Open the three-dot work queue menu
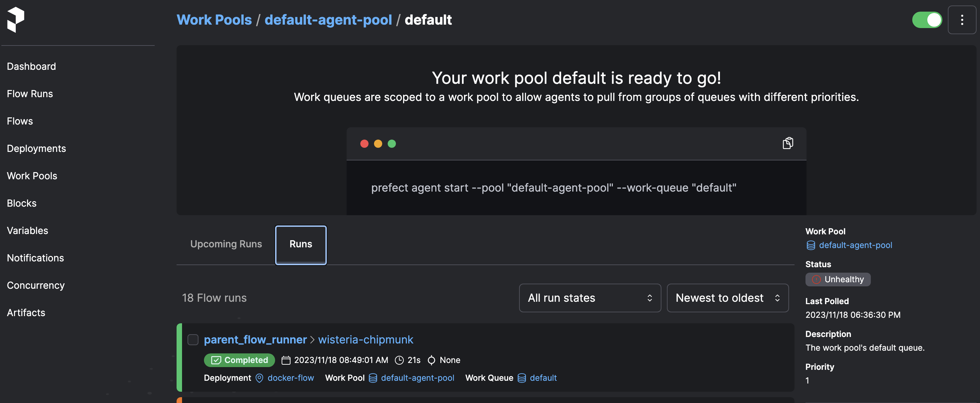 pos(962,20)
